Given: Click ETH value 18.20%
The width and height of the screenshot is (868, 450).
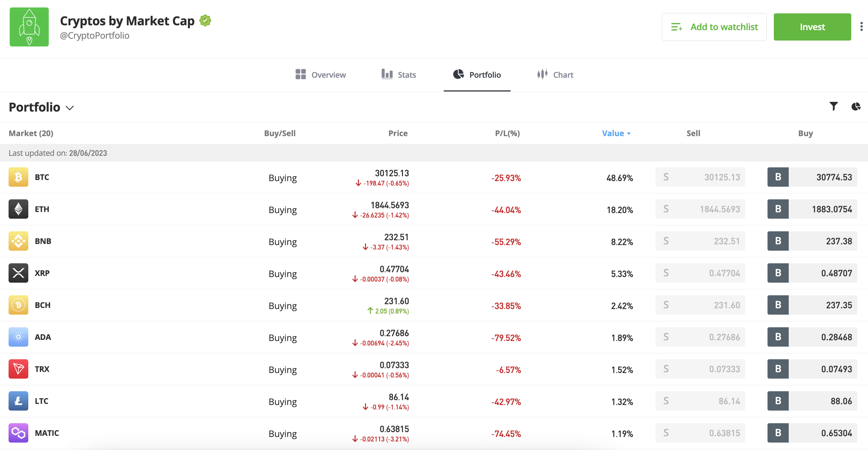Looking at the screenshot, I should click(620, 210).
